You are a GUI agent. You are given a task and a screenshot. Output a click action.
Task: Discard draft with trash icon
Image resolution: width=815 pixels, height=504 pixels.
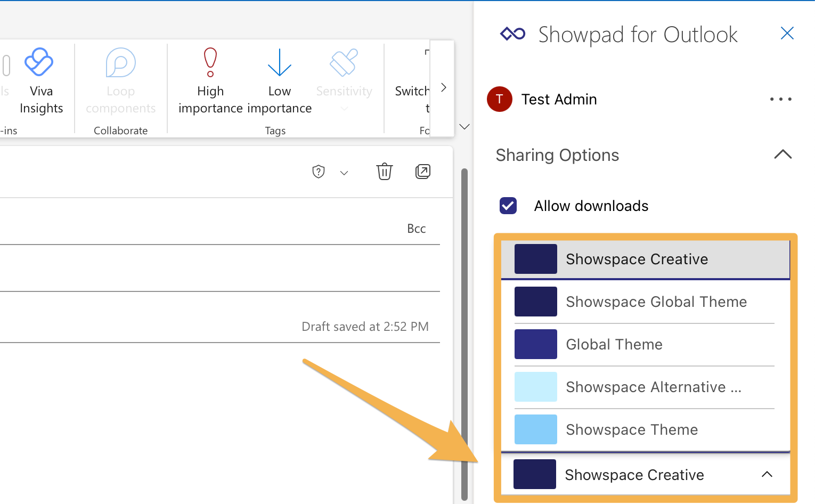click(x=384, y=172)
